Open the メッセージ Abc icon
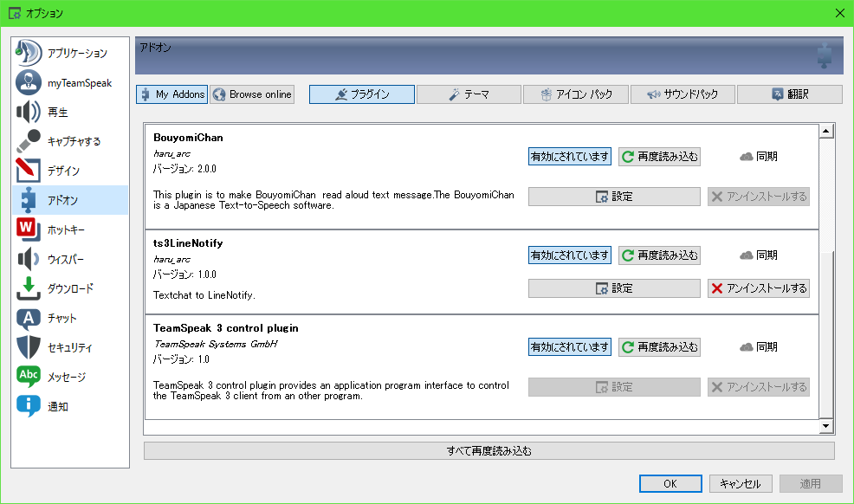The image size is (854, 504). coord(28,377)
